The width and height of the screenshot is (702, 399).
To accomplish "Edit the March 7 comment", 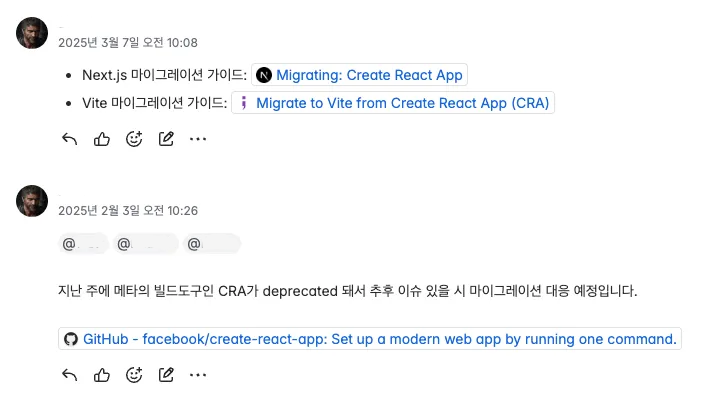I will [166, 139].
